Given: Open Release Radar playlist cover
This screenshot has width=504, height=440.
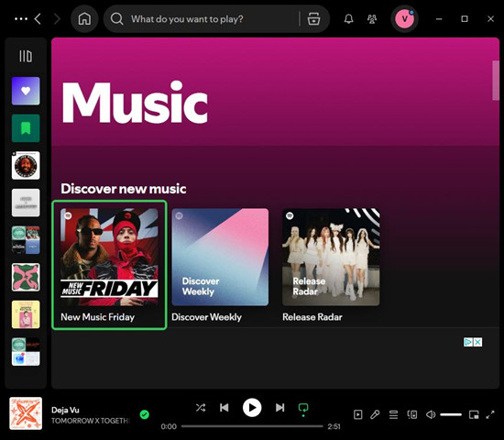Looking at the screenshot, I should tap(331, 257).
